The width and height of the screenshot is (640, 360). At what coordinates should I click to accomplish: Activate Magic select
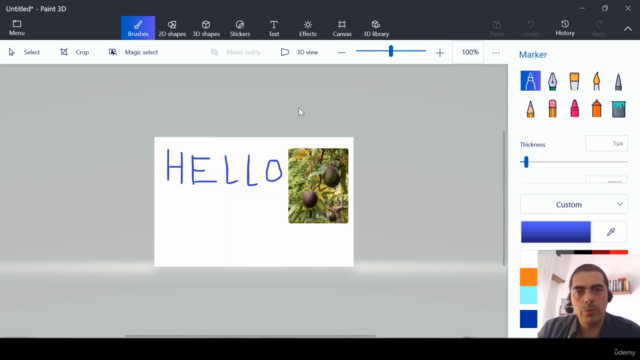(x=133, y=52)
